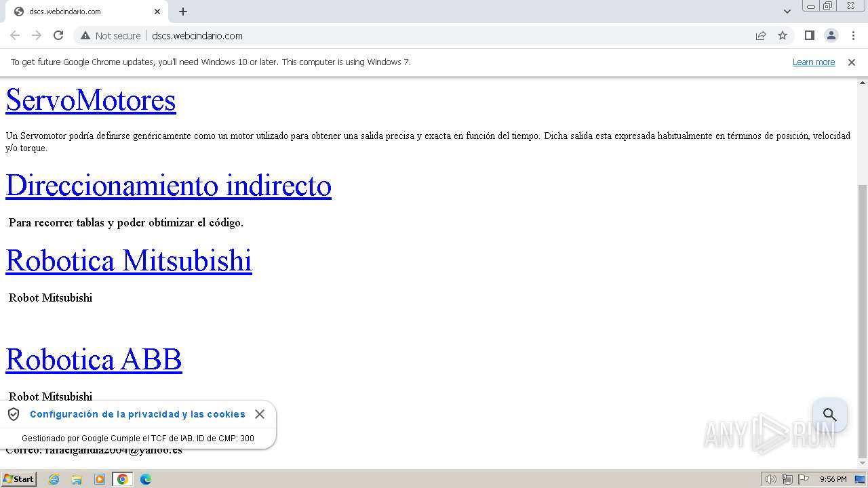Screen dimensions: 868x488
Task: Open the volume control in system tray
Action: [771, 479]
